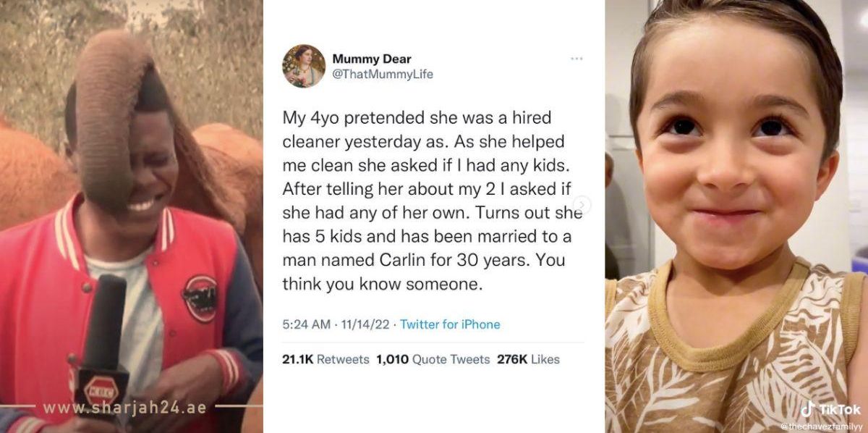The image size is (868, 433).
Task: Click the round badge on the red jacket
Action: click(x=200, y=298)
